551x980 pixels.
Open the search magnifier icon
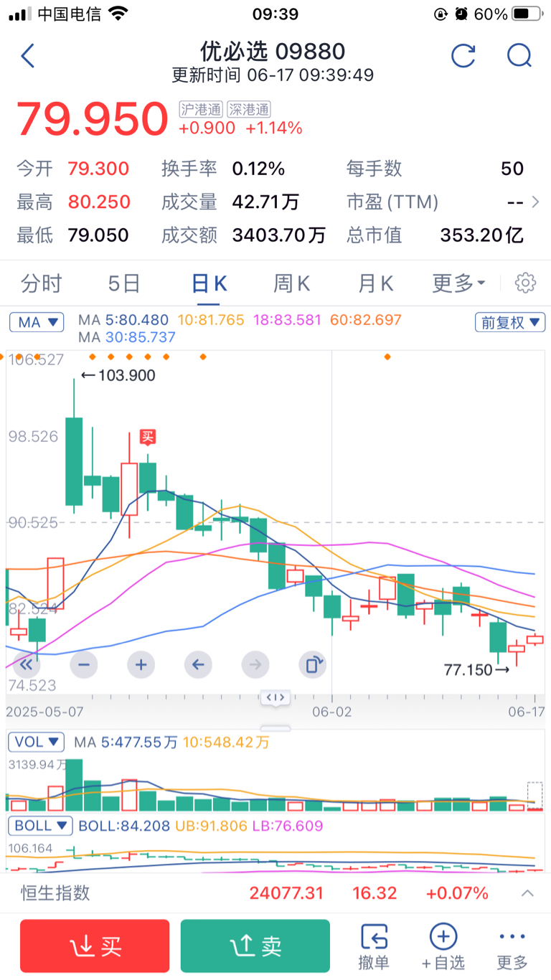(519, 56)
